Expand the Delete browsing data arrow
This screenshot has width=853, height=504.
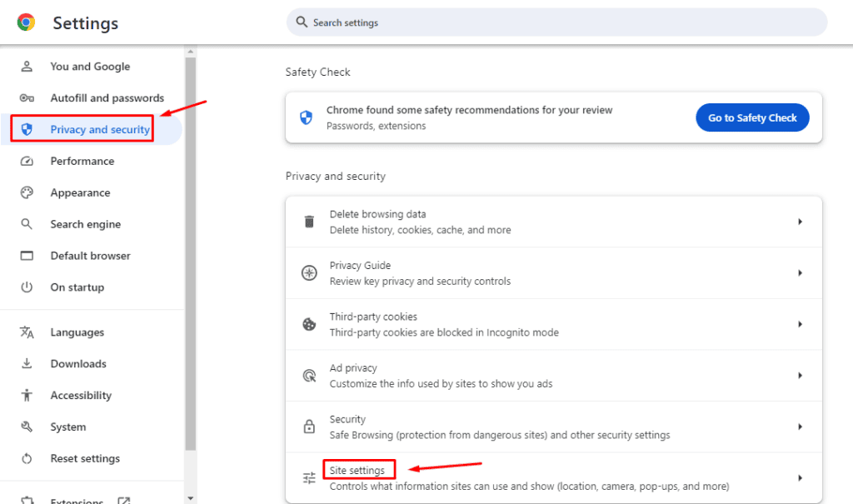[x=801, y=222]
